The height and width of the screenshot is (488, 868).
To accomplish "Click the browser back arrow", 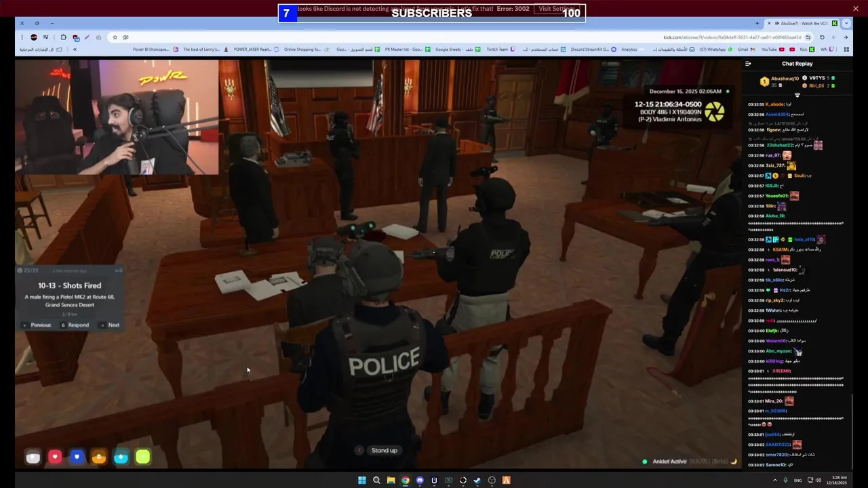I will 846,37.
